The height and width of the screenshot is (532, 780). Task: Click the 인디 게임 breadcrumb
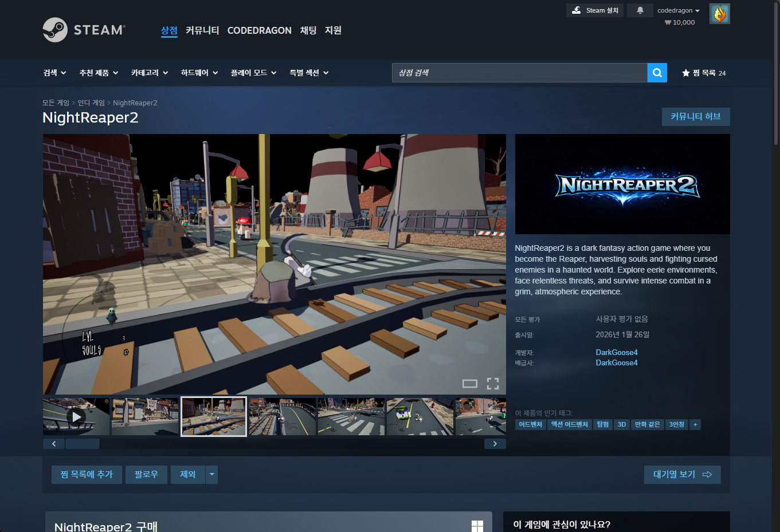[x=91, y=103]
